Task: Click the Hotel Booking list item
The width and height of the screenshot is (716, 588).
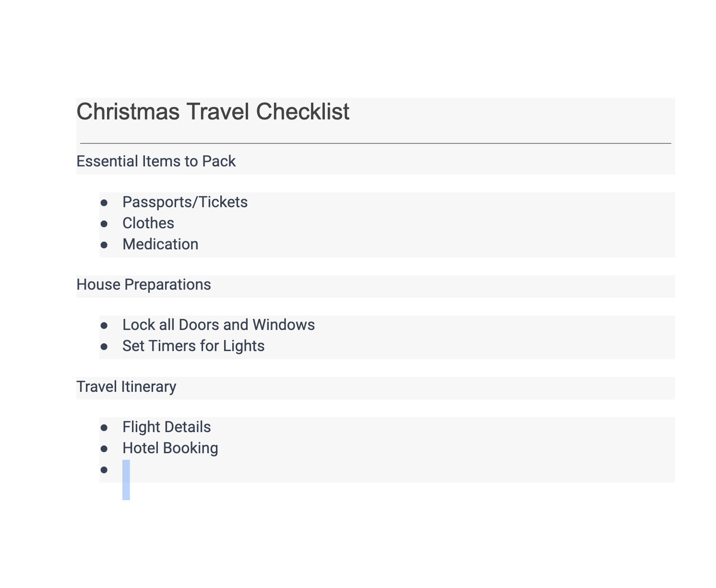Action: 170,448
